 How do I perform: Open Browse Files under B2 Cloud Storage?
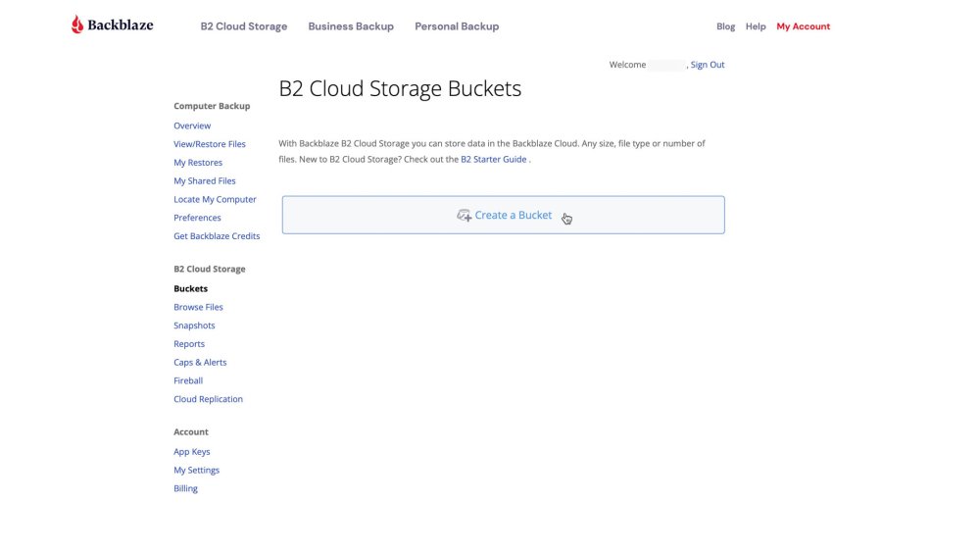point(198,307)
